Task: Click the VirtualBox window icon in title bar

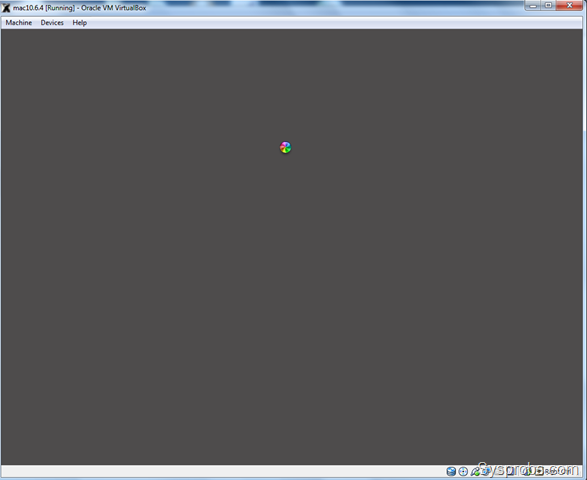Action: 6,8
